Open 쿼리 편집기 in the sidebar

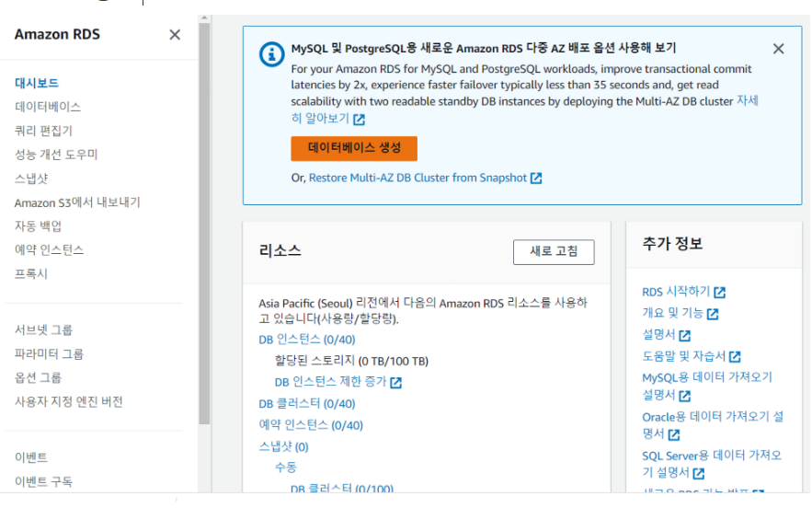43,131
